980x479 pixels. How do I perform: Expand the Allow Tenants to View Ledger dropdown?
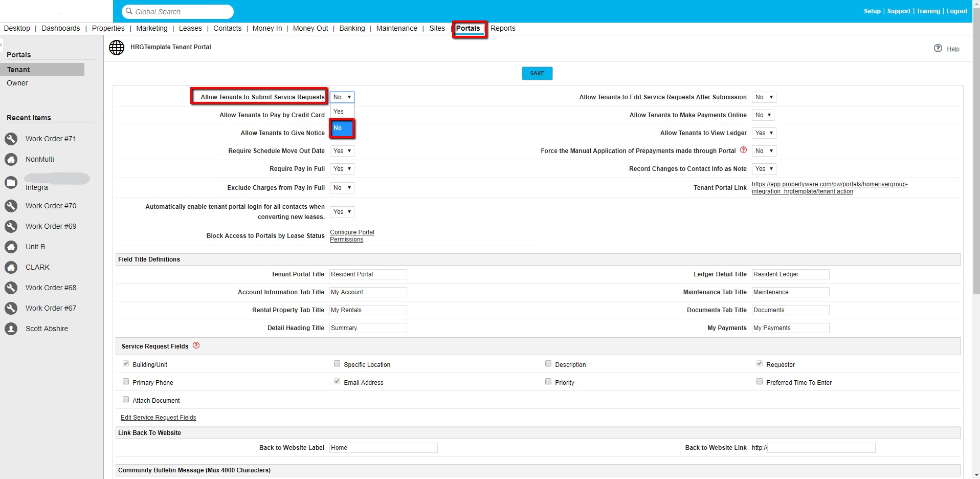pos(764,133)
